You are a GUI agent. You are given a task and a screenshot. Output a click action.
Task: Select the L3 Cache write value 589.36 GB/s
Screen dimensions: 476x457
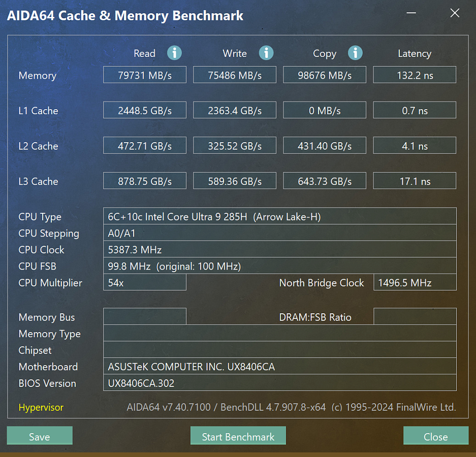(235, 181)
